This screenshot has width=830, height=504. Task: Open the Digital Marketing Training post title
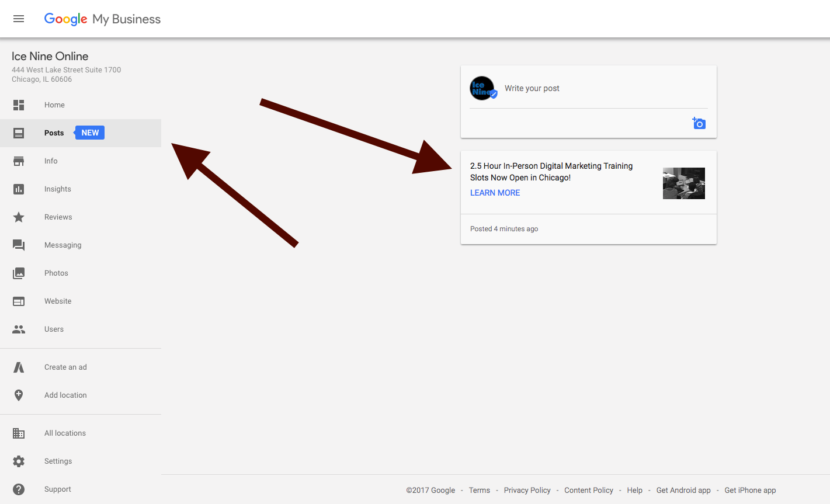click(x=551, y=172)
